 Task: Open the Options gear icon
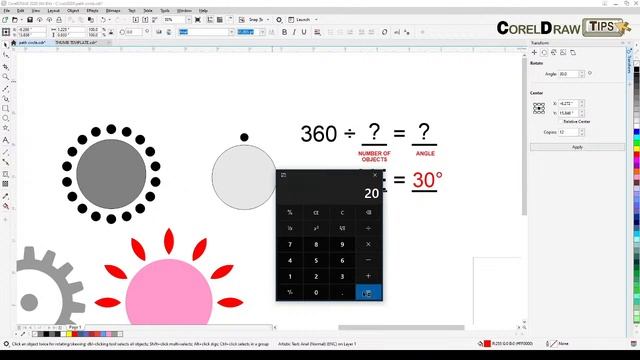[279, 20]
